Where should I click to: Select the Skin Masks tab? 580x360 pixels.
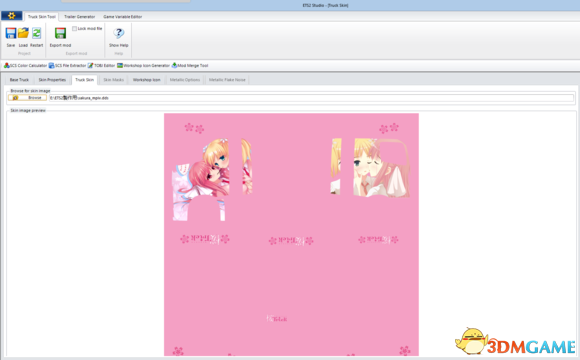114,80
